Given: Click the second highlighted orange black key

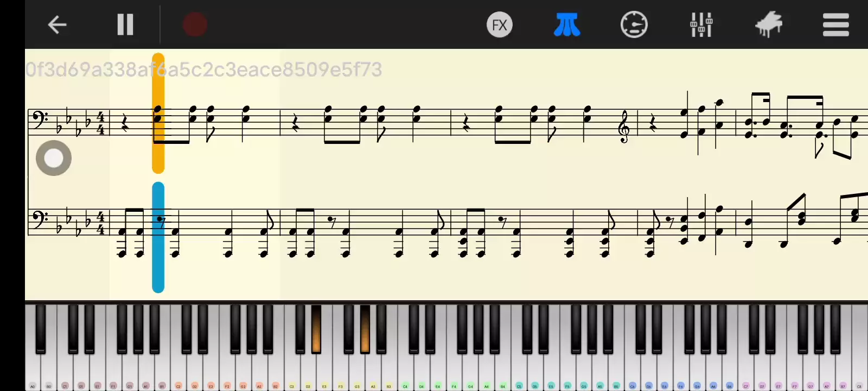Looking at the screenshot, I should pos(365,329).
